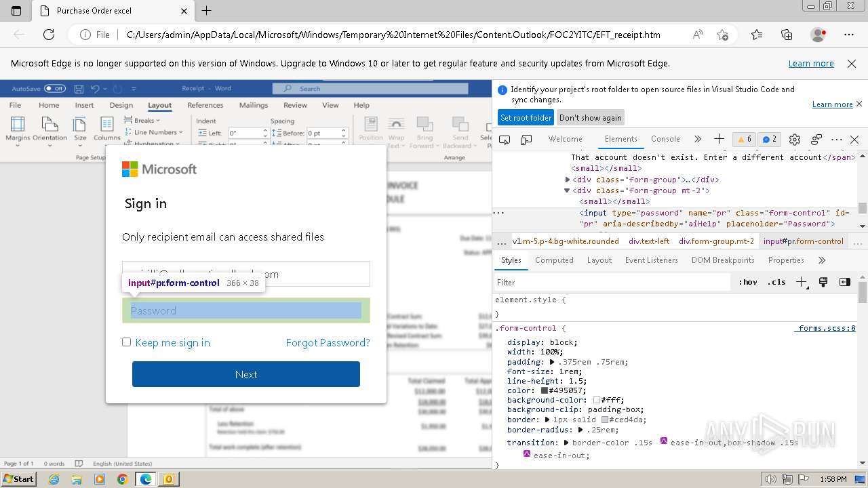The height and width of the screenshot is (488, 868).
Task: Expand the border shorthand property
Action: tap(547, 420)
